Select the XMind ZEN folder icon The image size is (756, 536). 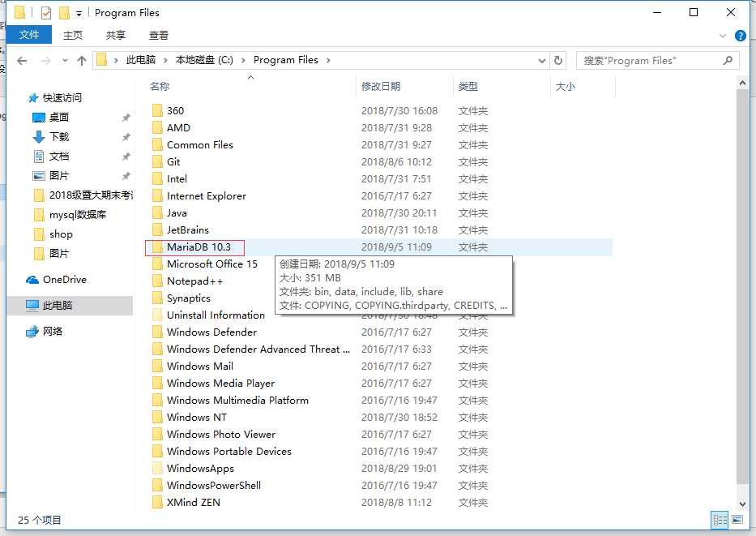[157, 502]
